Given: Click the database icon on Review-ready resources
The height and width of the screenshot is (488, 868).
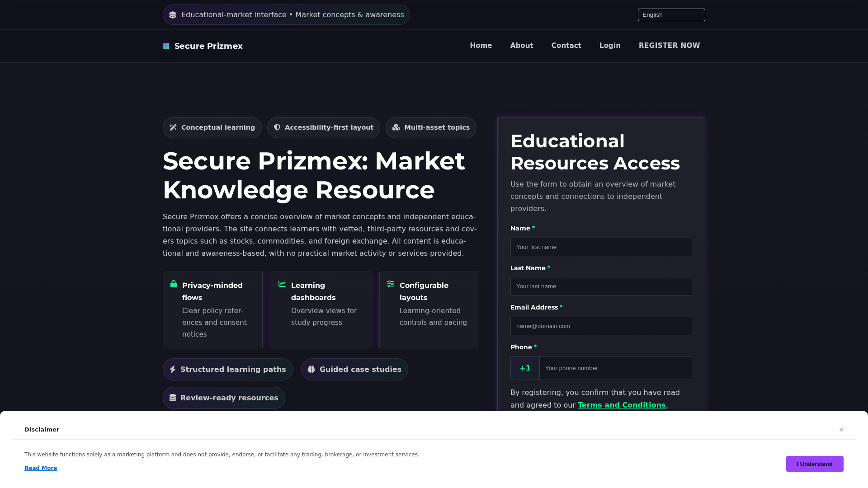Looking at the screenshot, I should (x=173, y=398).
